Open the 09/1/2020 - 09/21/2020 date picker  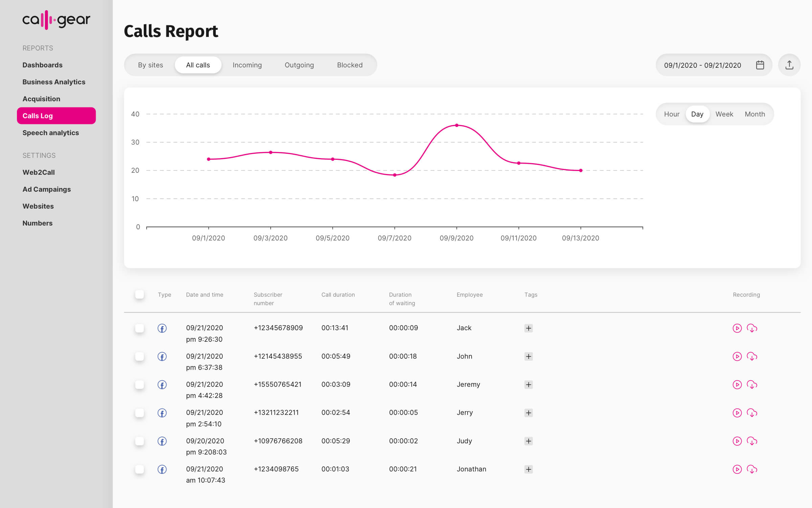coord(702,65)
